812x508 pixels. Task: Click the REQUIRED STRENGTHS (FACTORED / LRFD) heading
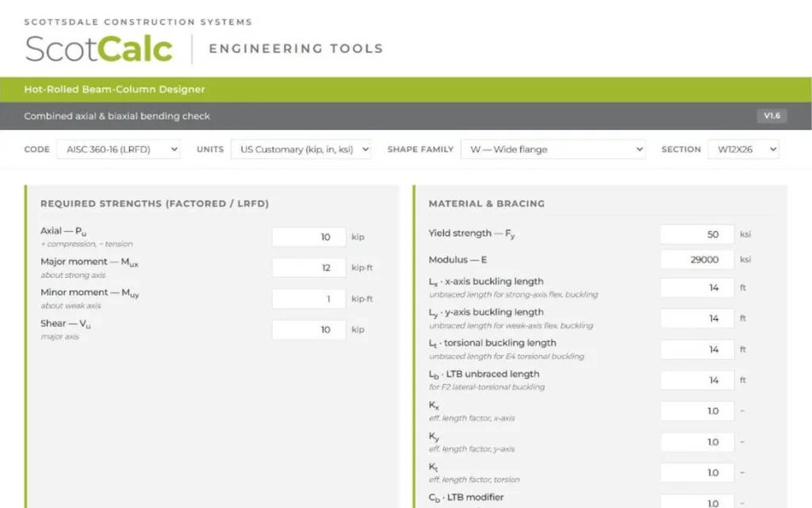(x=155, y=204)
